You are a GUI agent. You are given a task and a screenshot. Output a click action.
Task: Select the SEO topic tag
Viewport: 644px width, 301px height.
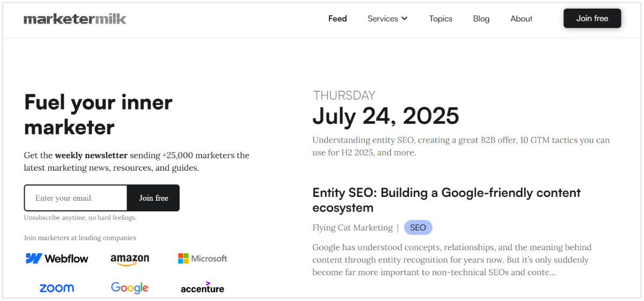418,227
